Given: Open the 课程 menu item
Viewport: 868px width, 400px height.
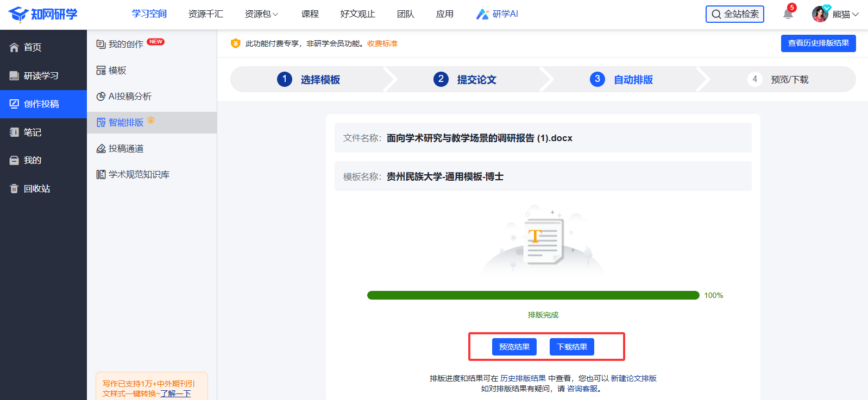Looking at the screenshot, I should pyautogui.click(x=310, y=14).
